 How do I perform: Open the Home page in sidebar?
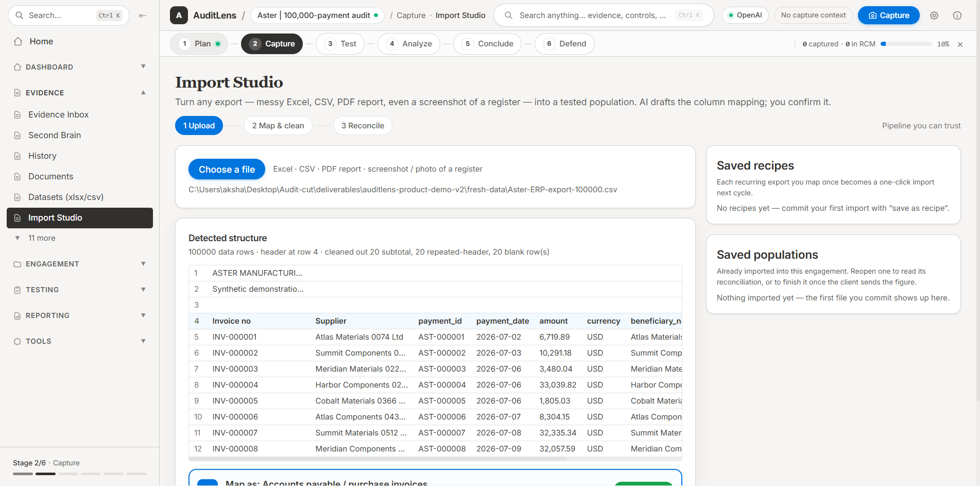[41, 41]
